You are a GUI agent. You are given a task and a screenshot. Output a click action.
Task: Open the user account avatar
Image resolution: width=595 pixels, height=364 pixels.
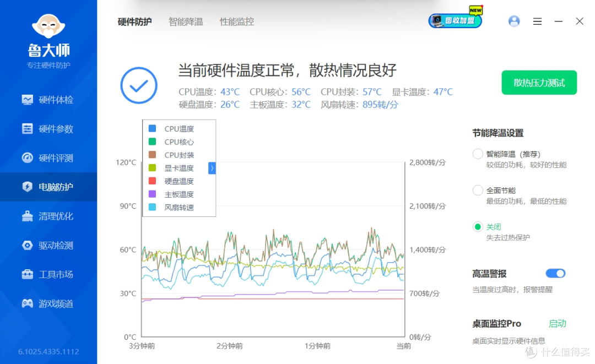click(514, 21)
